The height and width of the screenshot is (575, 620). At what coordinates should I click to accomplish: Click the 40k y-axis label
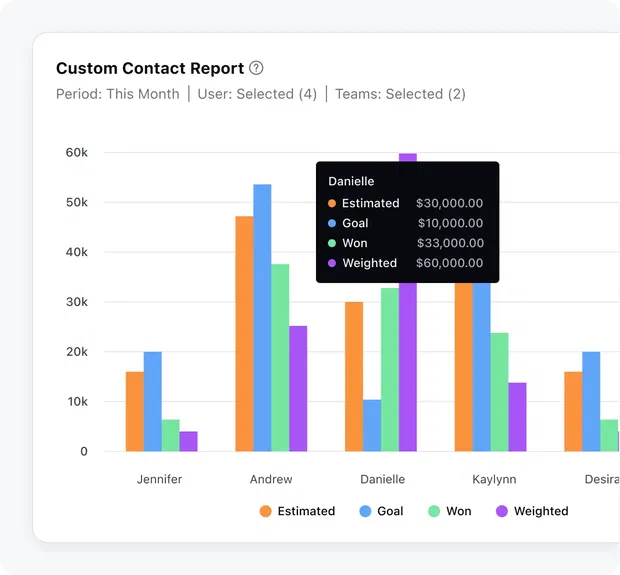pos(77,252)
